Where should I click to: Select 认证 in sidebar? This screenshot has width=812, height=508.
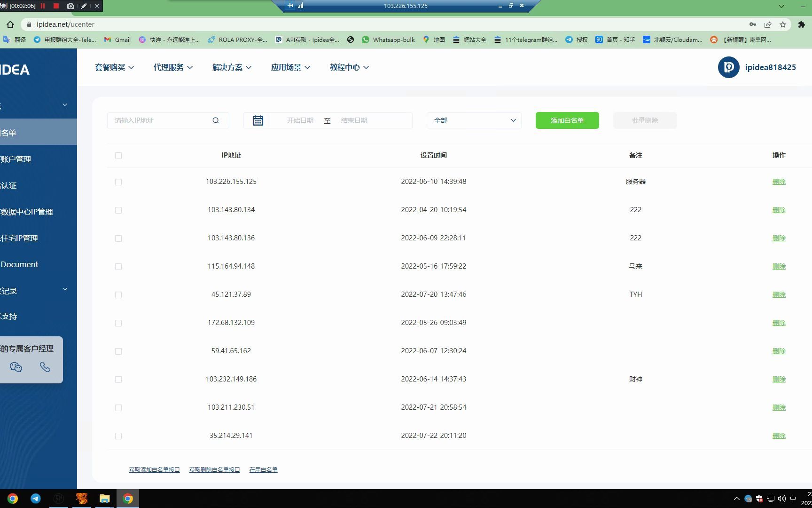tap(8, 185)
